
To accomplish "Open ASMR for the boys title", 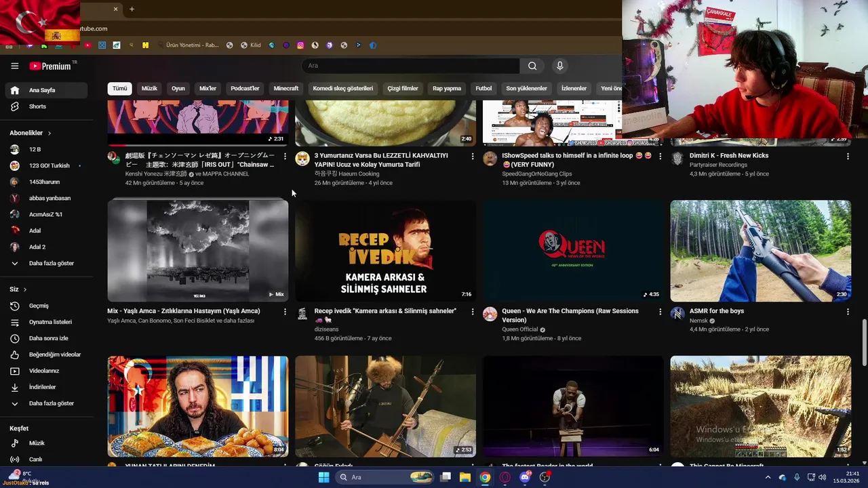I will (717, 311).
